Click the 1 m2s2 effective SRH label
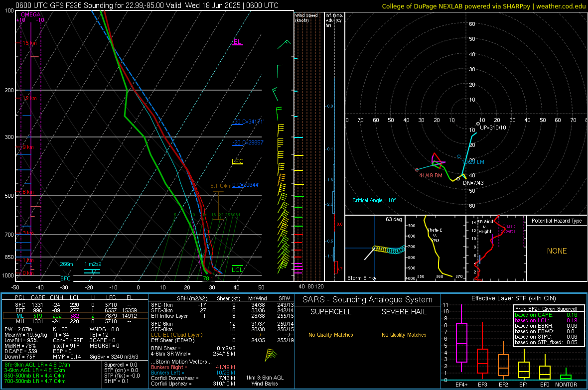The width and height of the screenshot is (588, 390). point(93,264)
